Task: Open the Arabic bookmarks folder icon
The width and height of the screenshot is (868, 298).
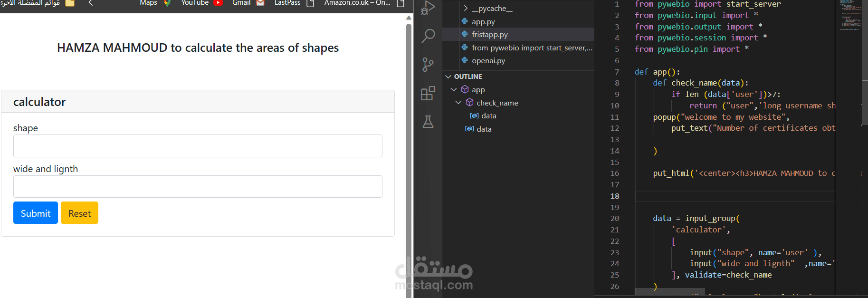Action: [70, 3]
